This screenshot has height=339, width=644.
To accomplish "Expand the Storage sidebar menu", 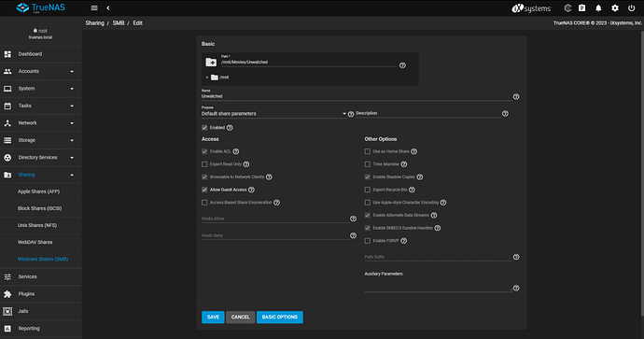I will (x=40, y=140).
